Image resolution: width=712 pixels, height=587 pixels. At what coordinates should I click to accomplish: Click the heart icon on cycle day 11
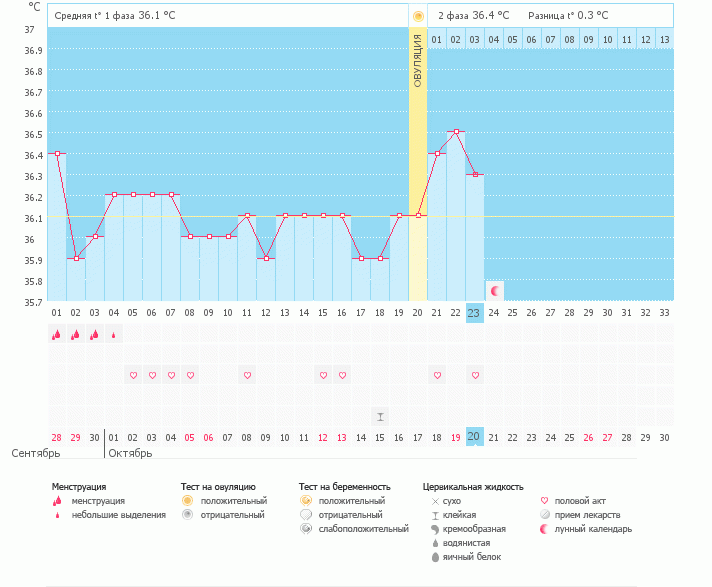[x=247, y=375]
